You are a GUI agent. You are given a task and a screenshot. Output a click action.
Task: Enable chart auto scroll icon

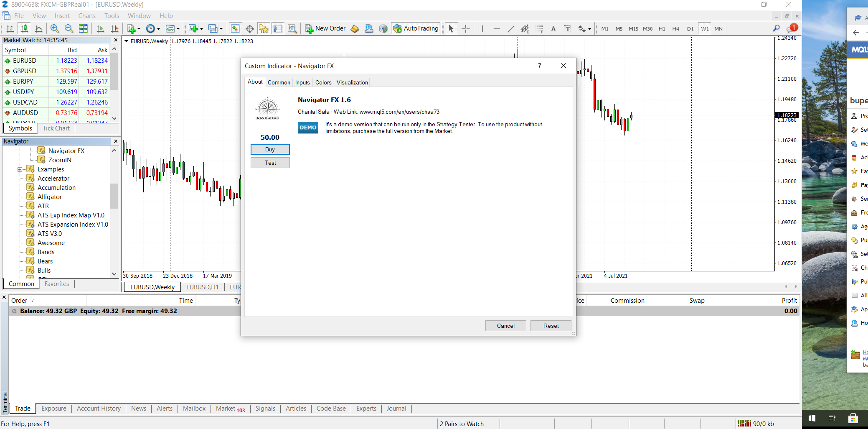(100, 28)
